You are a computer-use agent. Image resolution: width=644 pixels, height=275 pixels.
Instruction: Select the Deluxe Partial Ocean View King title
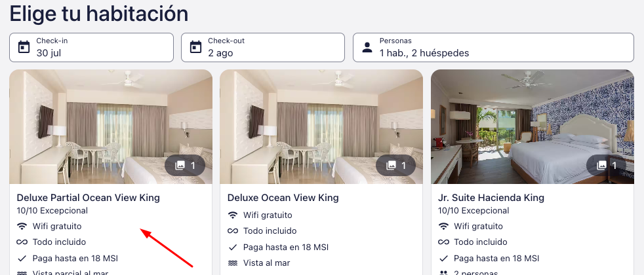[89, 198]
